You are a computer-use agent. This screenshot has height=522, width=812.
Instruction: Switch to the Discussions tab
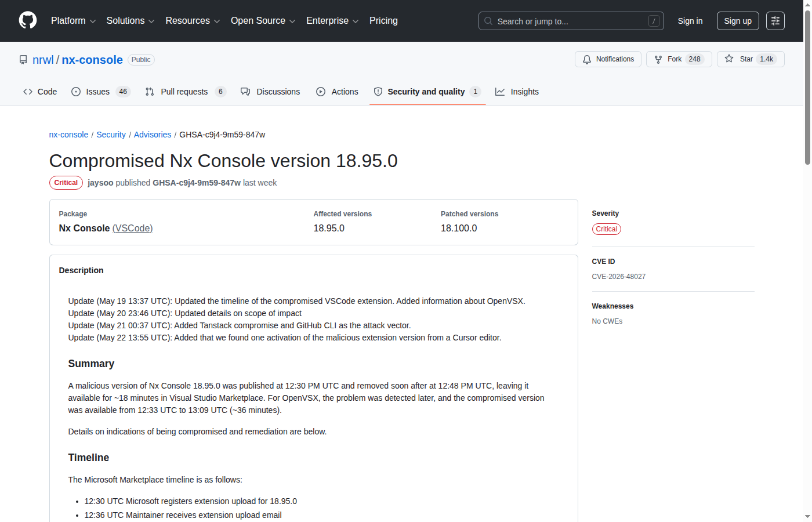(270, 92)
